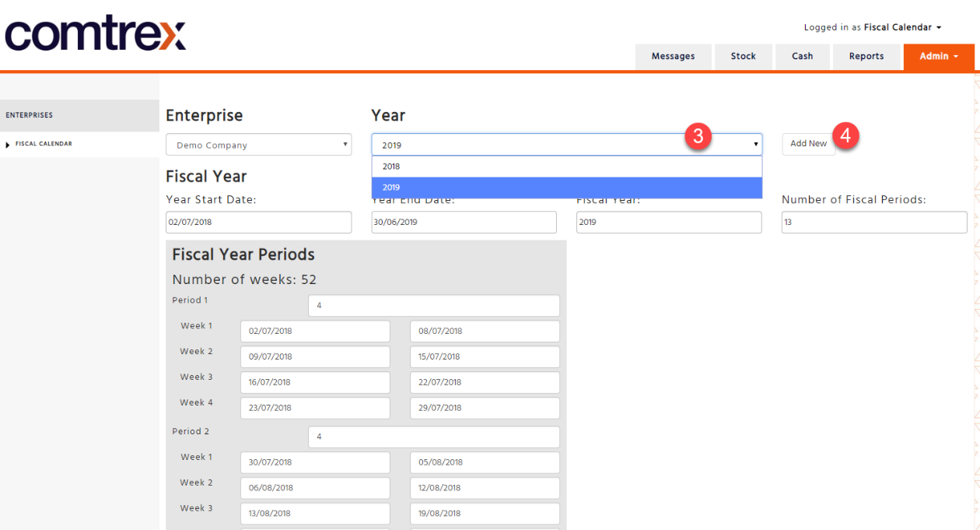
Task: Open the Logged in as Fiscal Calendar menu
Action: pos(873,27)
